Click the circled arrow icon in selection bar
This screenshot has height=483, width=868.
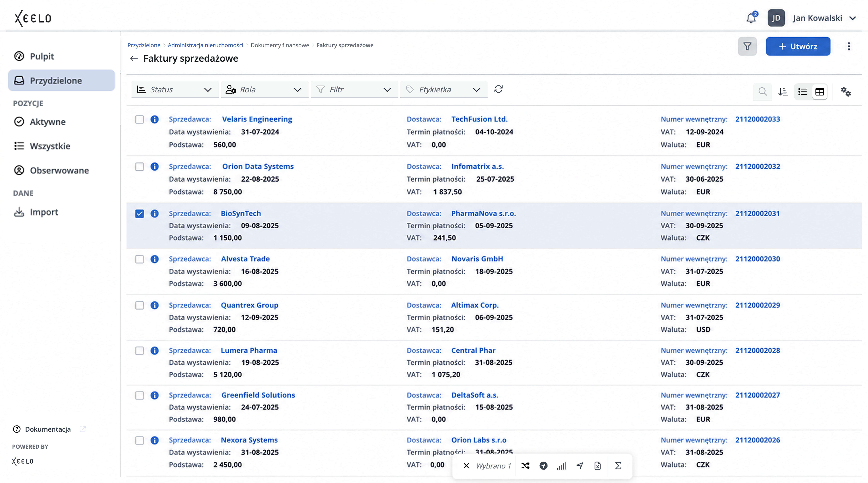(x=543, y=466)
